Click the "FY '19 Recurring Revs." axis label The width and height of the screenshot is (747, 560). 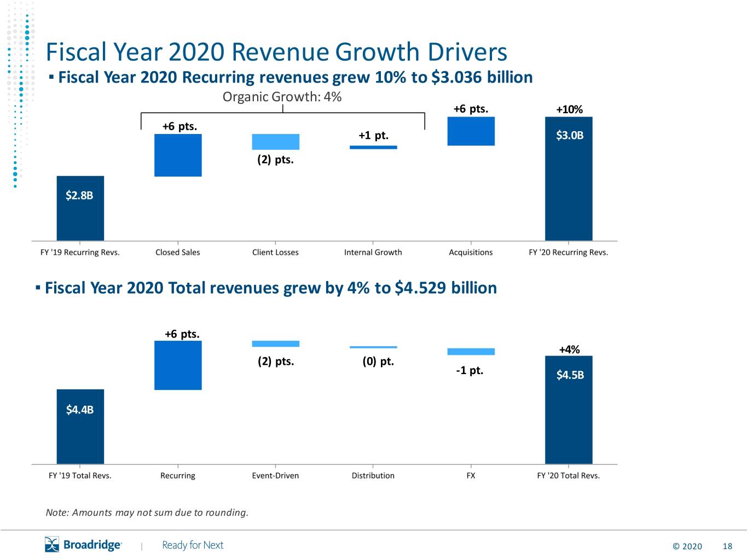point(80,252)
